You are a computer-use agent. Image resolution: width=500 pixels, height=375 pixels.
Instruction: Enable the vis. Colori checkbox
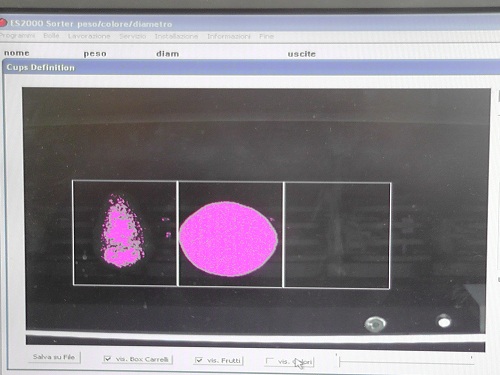coord(269,361)
